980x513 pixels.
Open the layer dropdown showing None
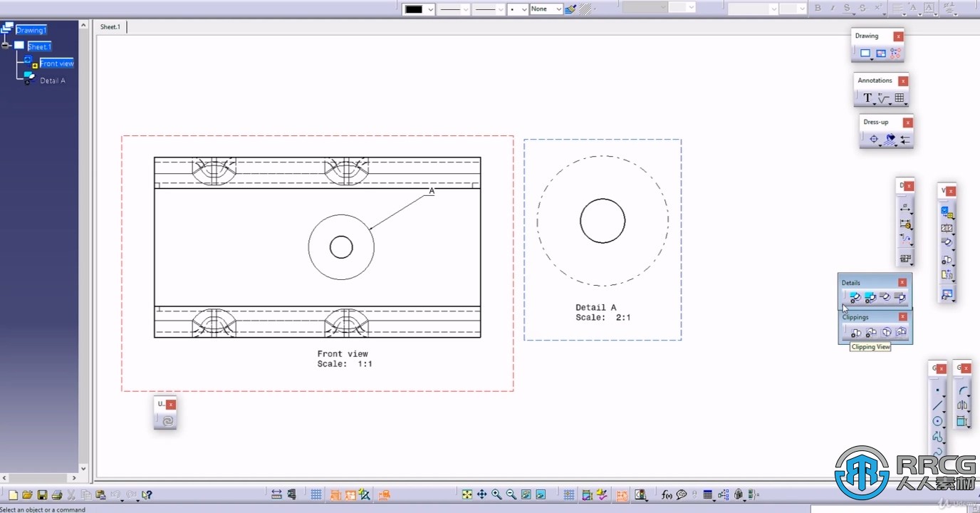click(558, 9)
